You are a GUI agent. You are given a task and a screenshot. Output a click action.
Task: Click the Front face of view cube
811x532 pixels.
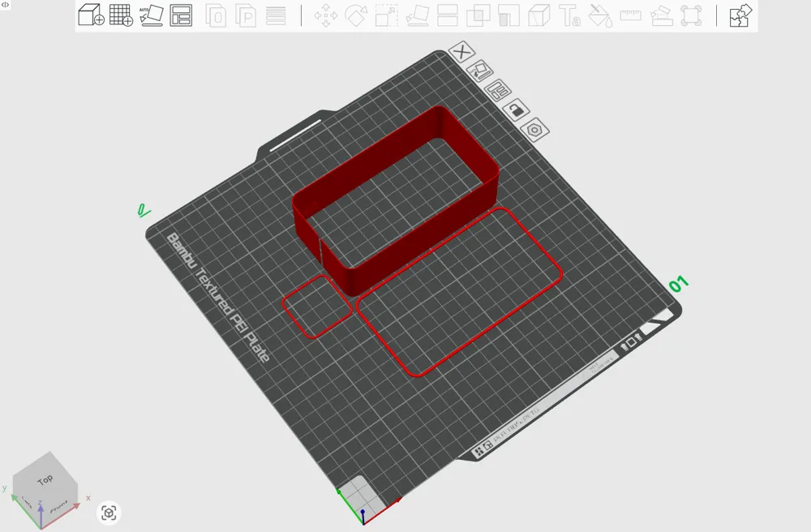coord(59,505)
